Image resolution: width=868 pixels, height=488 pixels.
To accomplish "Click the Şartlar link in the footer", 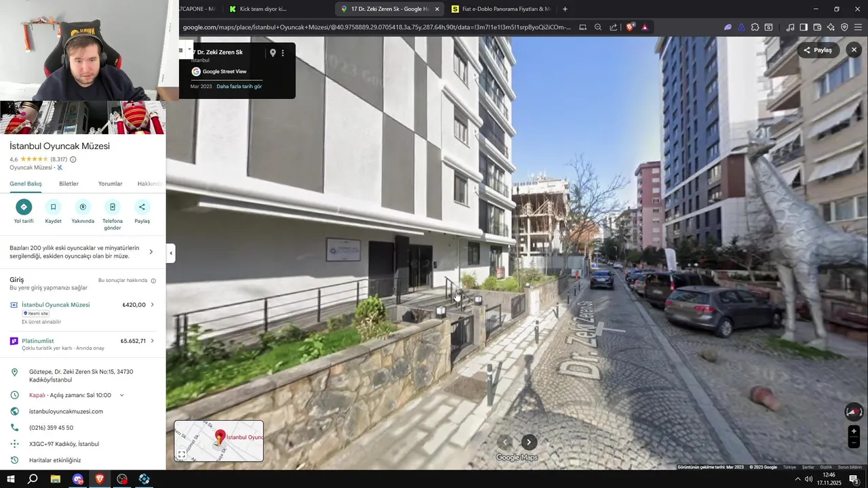I will [808, 467].
